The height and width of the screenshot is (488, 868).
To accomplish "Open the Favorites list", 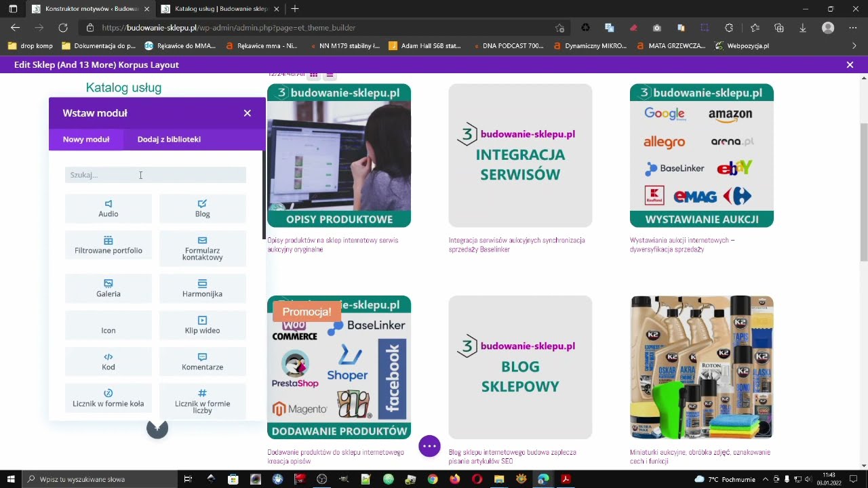I will coord(755,28).
